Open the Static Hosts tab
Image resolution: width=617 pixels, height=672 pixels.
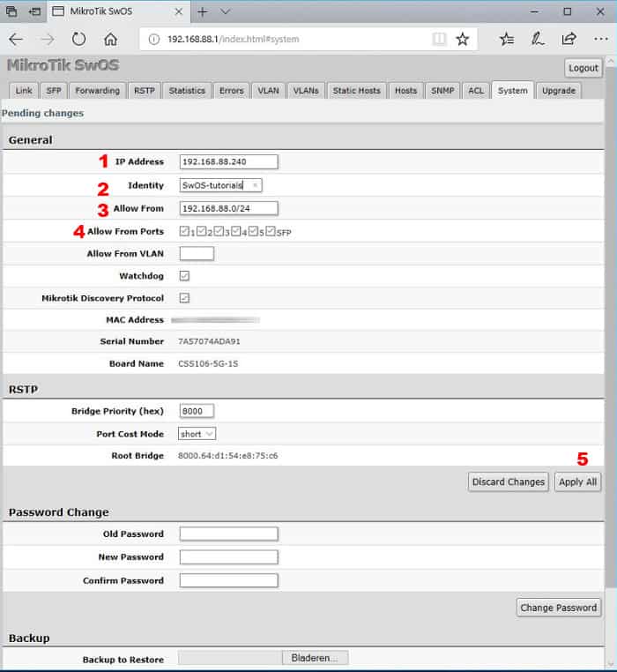356,91
